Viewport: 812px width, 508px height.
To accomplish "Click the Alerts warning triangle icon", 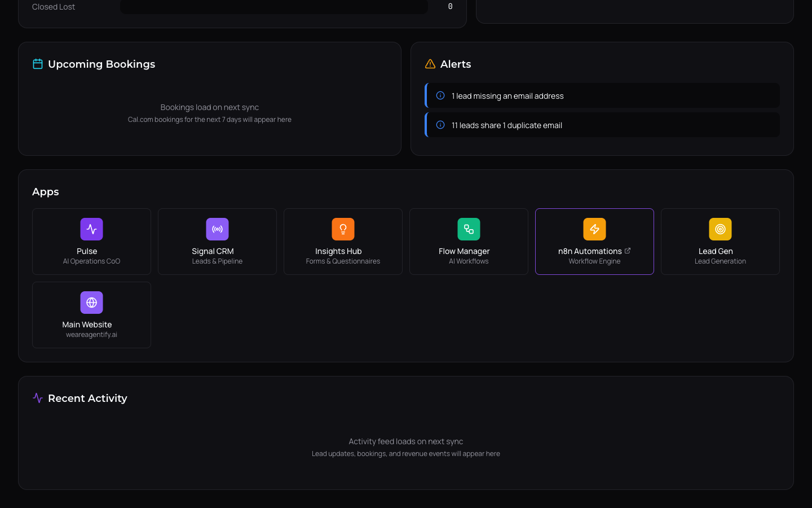I will 430,64.
